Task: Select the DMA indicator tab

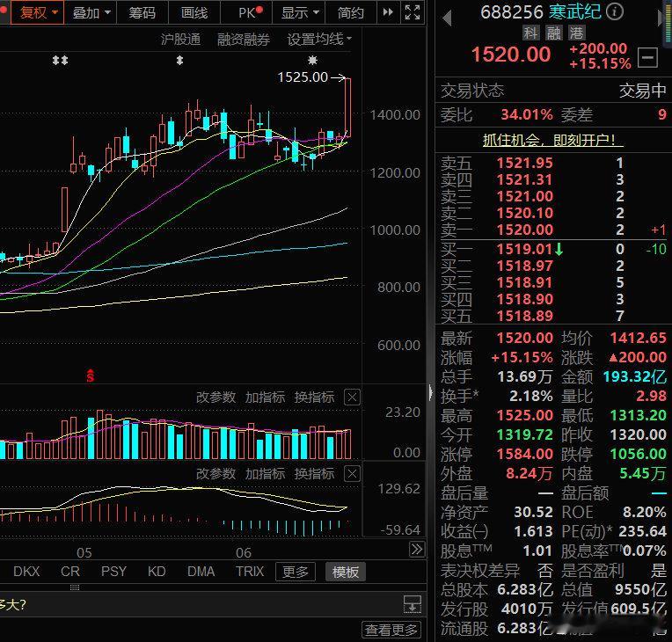Action: pyautogui.click(x=201, y=572)
